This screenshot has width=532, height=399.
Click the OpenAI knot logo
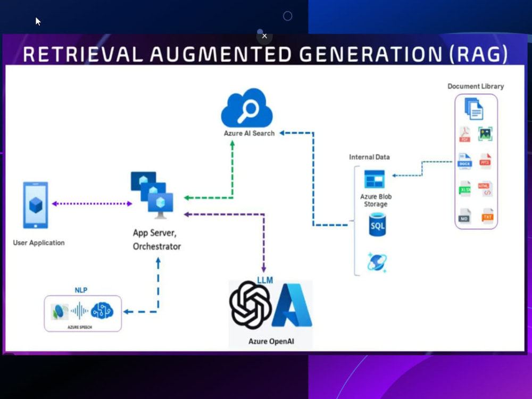point(251,305)
